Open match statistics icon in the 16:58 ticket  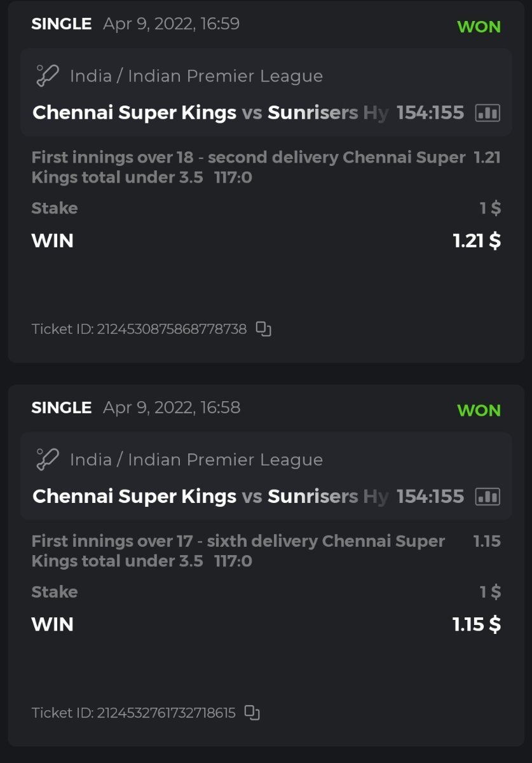pos(488,497)
